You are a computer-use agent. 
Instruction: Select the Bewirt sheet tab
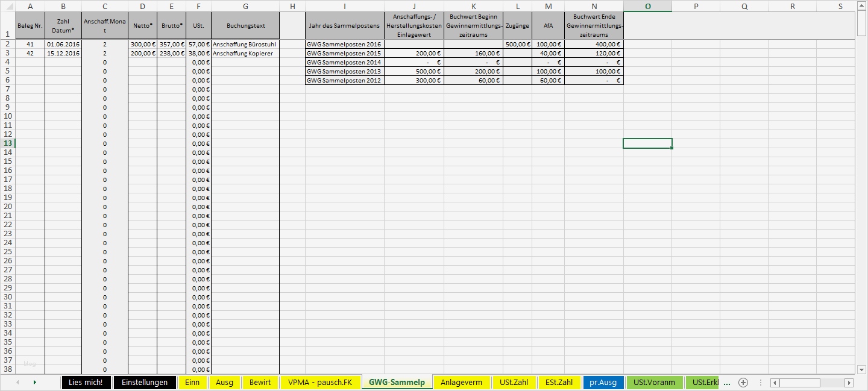[x=260, y=382]
